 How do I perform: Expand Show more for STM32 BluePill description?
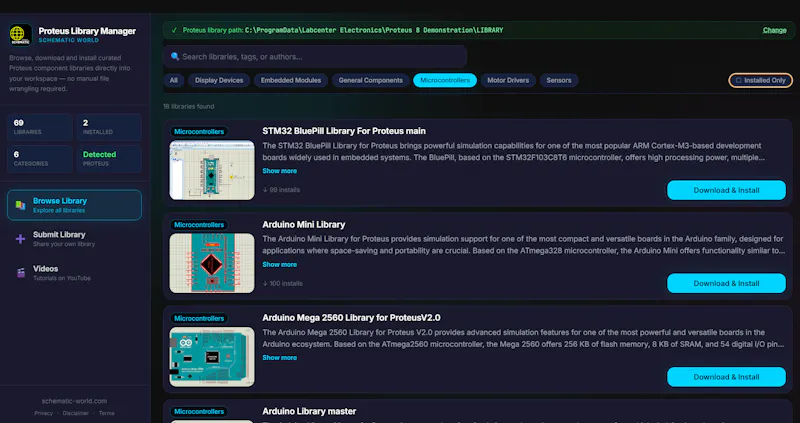(x=280, y=171)
